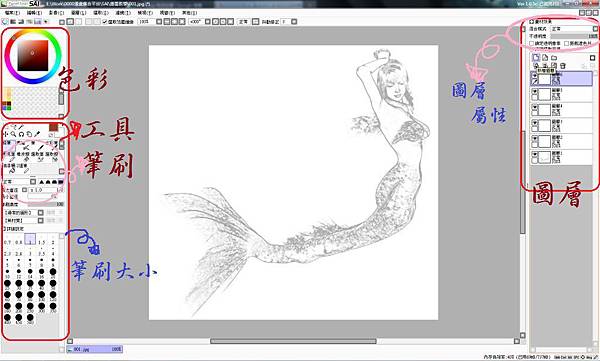Select the zoom magnifier tool
The width and height of the screenshot is (600, 361).
(x=13, y=134)
